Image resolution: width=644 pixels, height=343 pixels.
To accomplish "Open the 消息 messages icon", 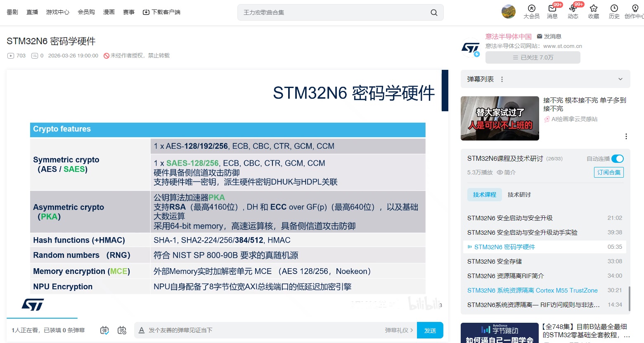I will (552, 9).
